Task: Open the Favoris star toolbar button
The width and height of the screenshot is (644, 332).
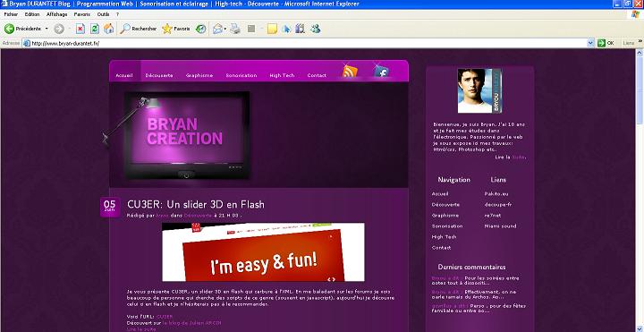Action: click(x=176, y=29)
